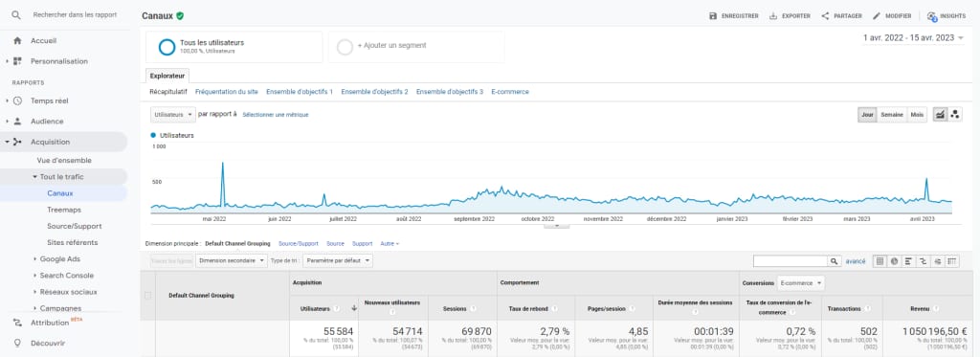Open Vue d'ensemble under Acquisition
Viewport: 980px width, 357px height.
point(64,161)
